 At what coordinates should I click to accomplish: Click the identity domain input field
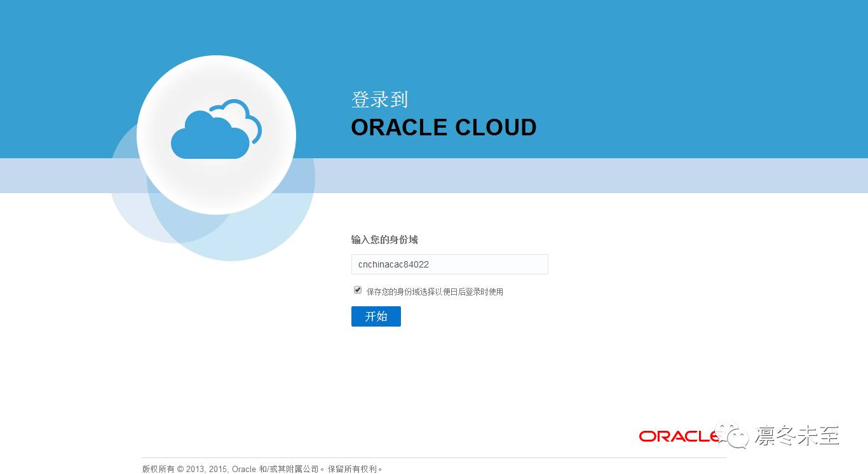(x=449, y=264)
